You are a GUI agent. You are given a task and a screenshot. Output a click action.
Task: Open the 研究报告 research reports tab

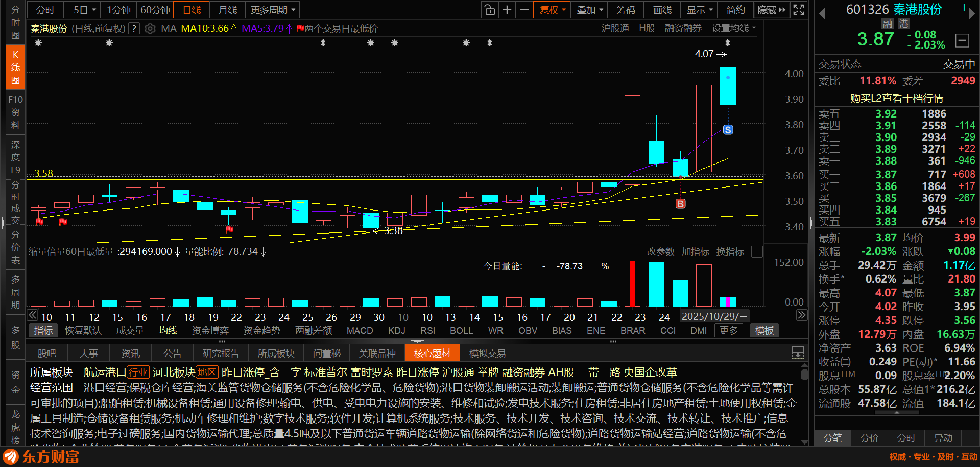(x=221, y=353)
